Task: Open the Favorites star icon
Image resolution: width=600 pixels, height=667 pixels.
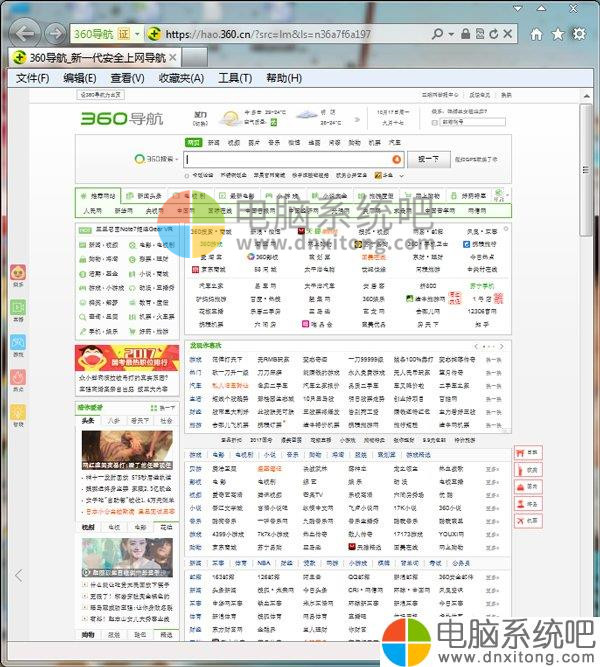Action: pos(558,34)
